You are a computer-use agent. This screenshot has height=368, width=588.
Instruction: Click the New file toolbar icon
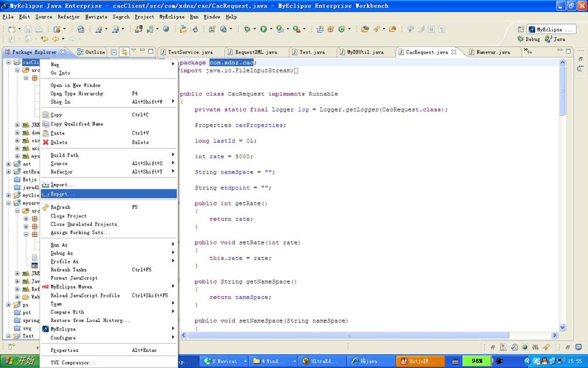point(11,29)
